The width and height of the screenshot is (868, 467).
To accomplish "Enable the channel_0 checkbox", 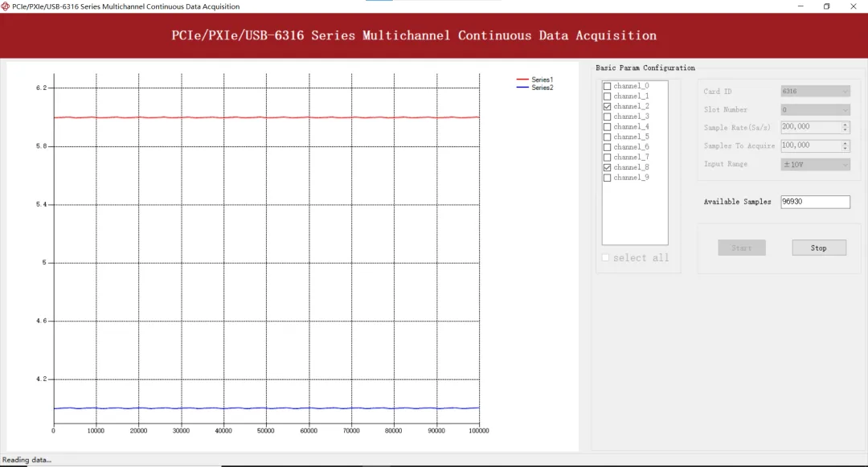I will pyautogui.click(x=608, y=86).
